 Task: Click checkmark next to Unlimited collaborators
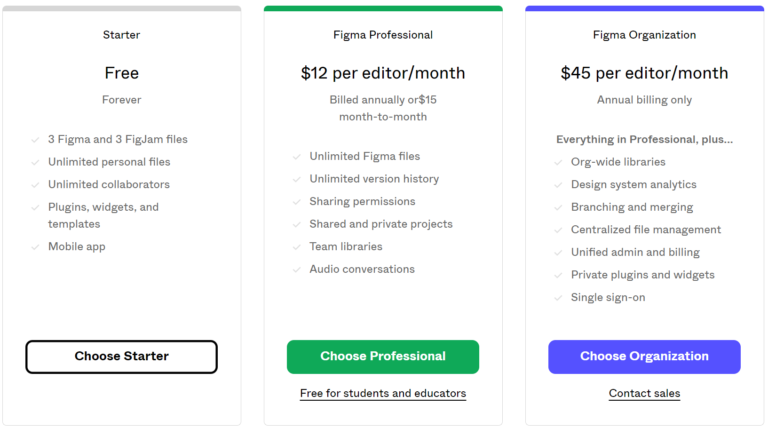35,185
